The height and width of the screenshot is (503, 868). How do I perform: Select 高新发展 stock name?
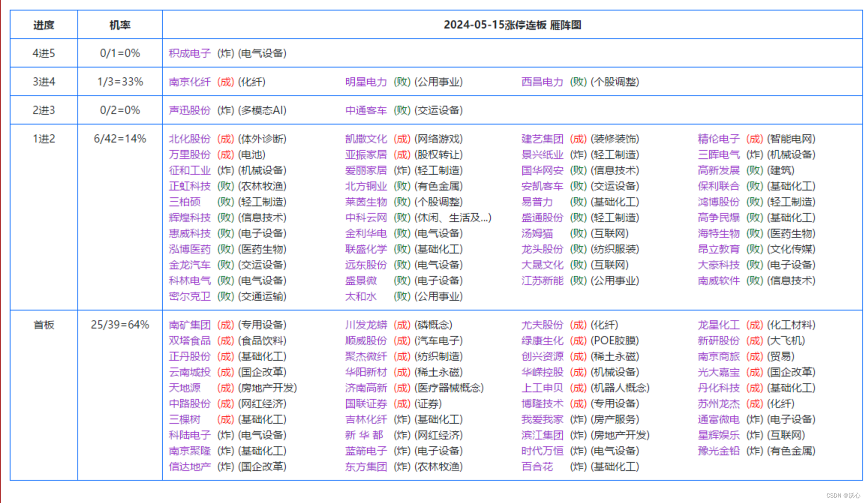pos(719,170)
